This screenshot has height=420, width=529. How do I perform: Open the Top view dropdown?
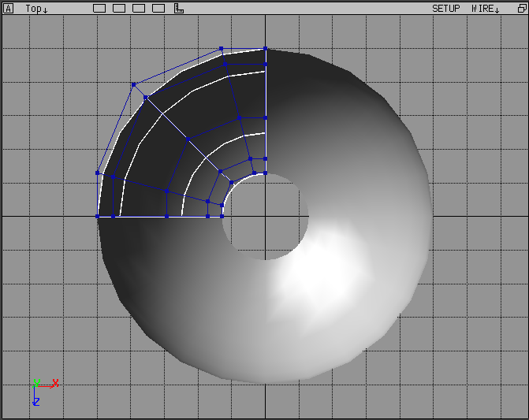point(36,9)
